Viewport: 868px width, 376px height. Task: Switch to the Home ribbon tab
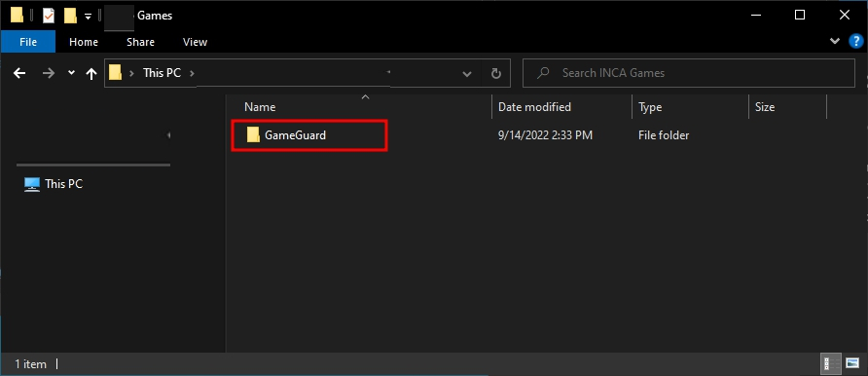point(84,42)
